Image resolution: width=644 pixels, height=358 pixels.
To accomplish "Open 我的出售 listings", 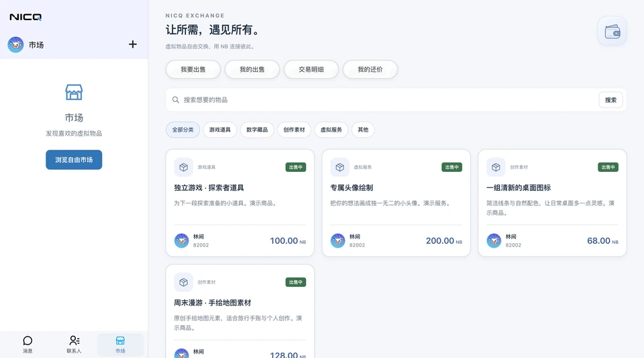I will (x=252, y=69).
